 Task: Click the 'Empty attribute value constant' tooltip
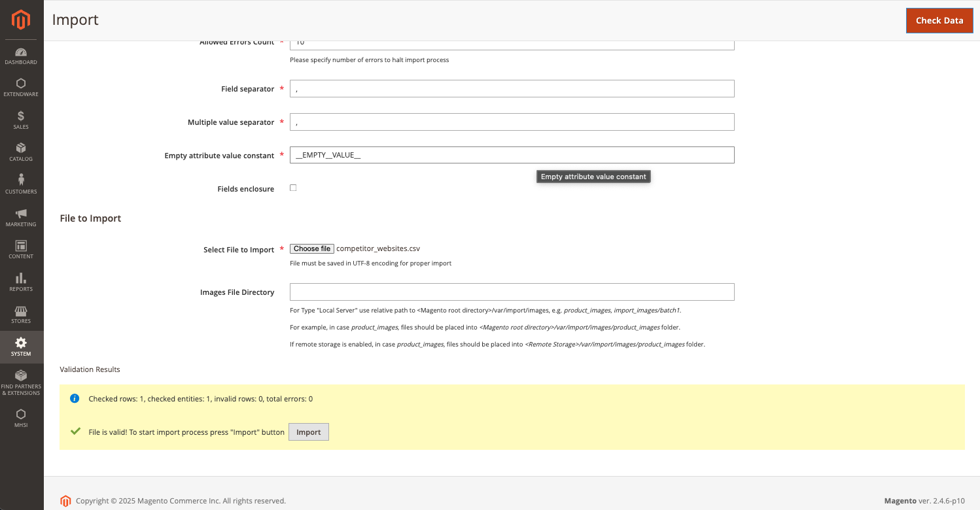[x=593, y=177]
